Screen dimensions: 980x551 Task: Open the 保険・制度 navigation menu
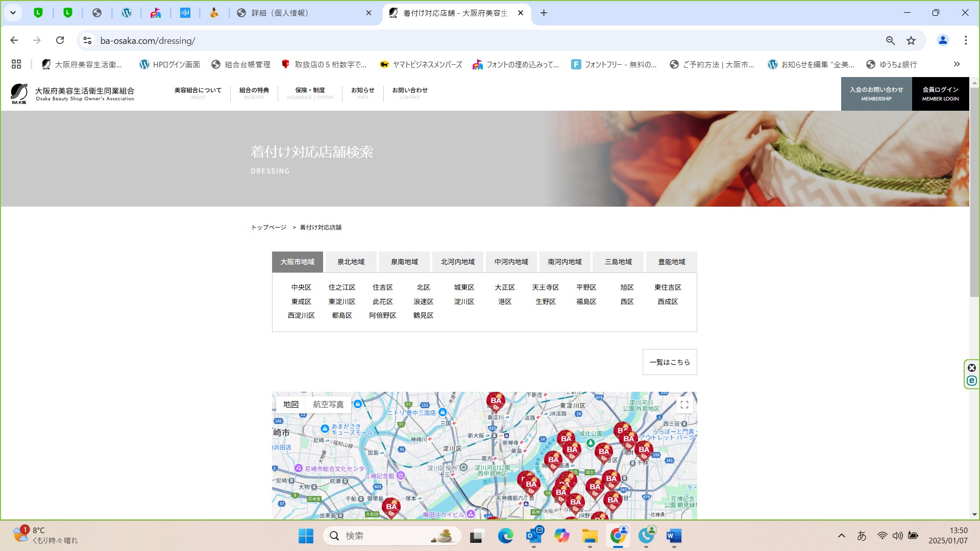pyautogui.click(x=309, y=93)
